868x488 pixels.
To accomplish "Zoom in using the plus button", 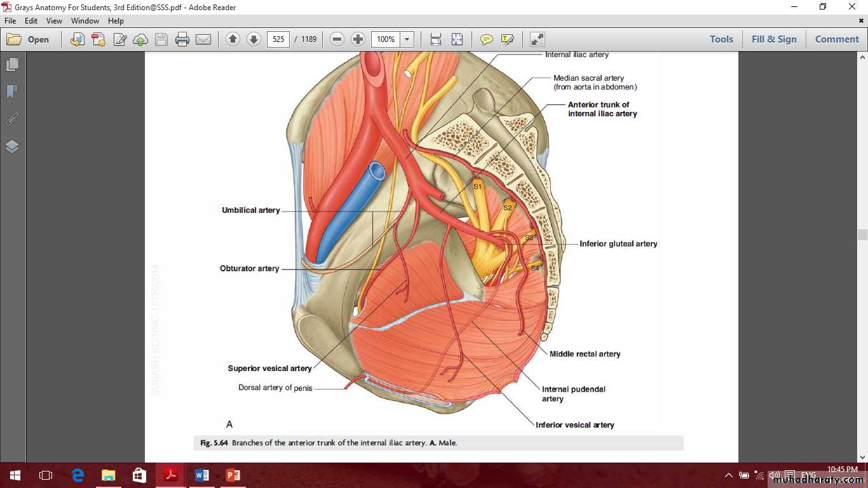I will tap(358, 39).
